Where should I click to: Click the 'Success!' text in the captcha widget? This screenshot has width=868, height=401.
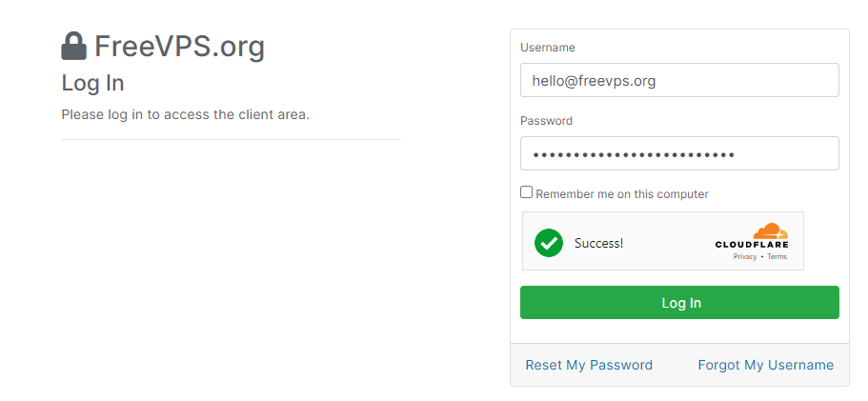coord(598,243)
